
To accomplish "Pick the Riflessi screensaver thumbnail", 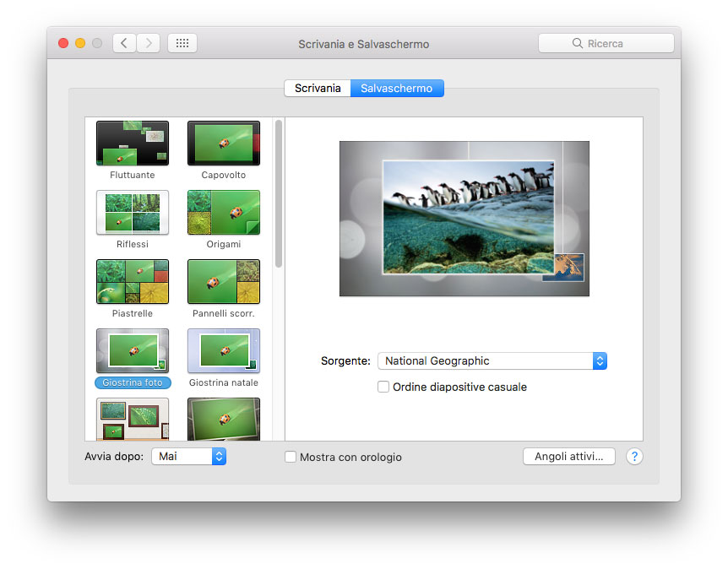I will click(133, 212).
